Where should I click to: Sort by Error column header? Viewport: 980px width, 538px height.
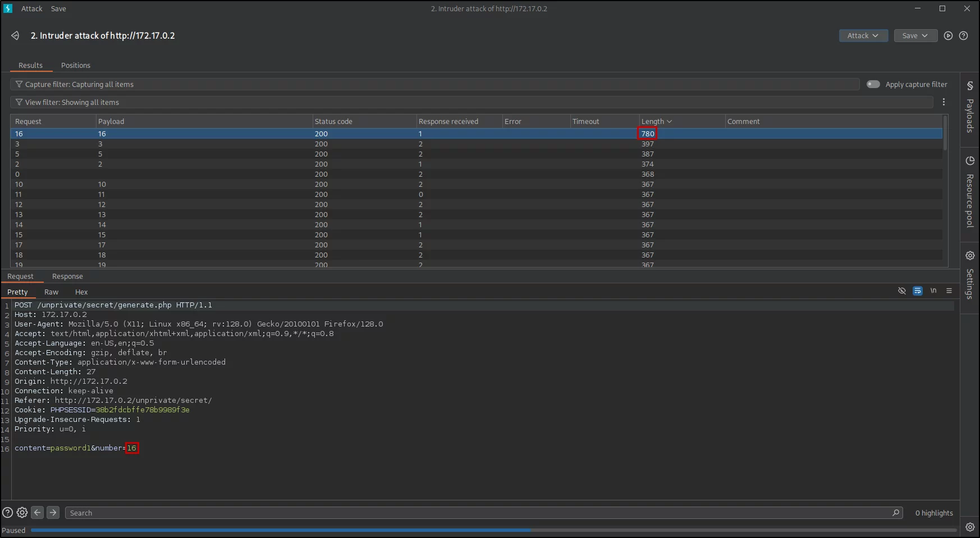[x=536, y=121]
